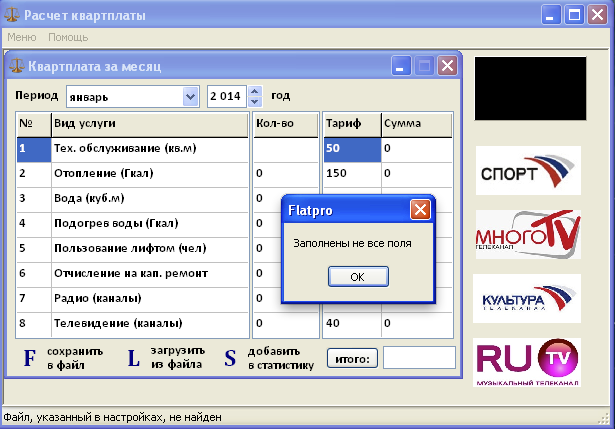The image size is (615, 429).
Task: Click the Сумма column header
Action: pos(417,124)
